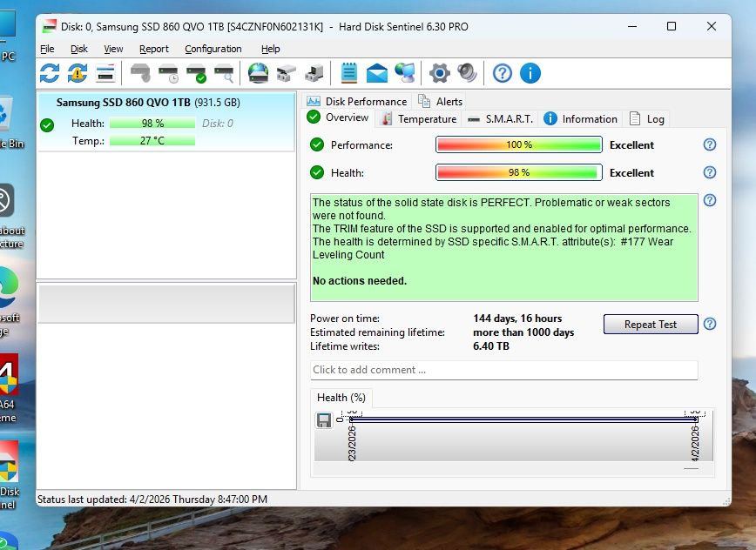Click the globe over disk icon

click(x=259, y=73)
